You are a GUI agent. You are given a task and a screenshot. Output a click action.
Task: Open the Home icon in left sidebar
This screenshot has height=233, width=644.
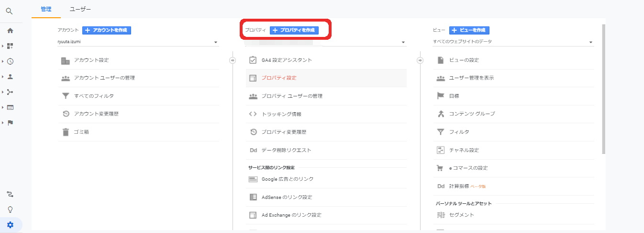point(10,31)
